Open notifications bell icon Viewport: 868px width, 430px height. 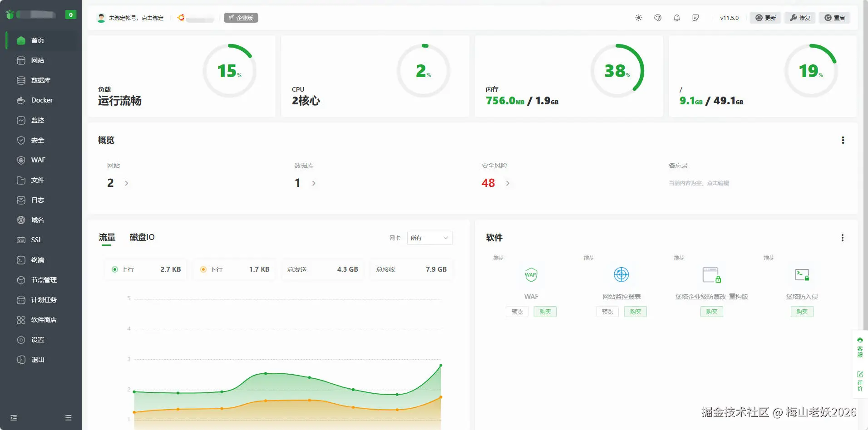pos(677,18)
